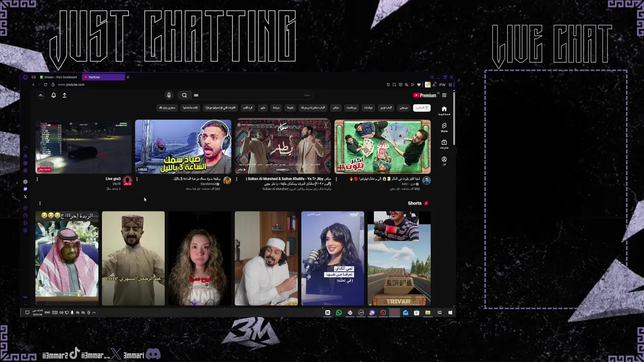The height and width of the screenshot is (362, 644).
Task: Click the ENG language indicator
Action: 47,313
